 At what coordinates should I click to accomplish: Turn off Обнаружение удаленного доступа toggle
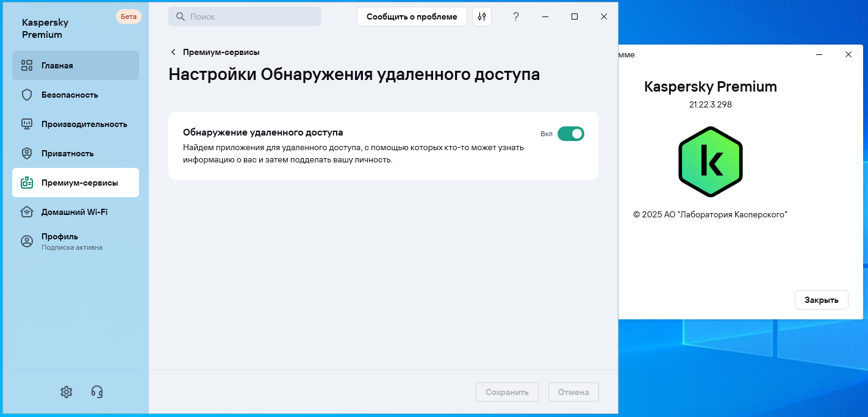tap(571, 134)
